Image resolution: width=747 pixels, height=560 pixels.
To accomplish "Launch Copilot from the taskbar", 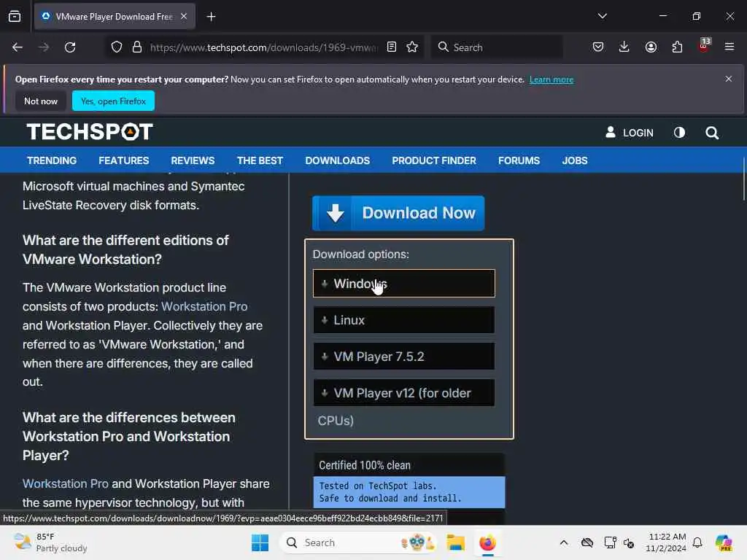I will (724, 542).
